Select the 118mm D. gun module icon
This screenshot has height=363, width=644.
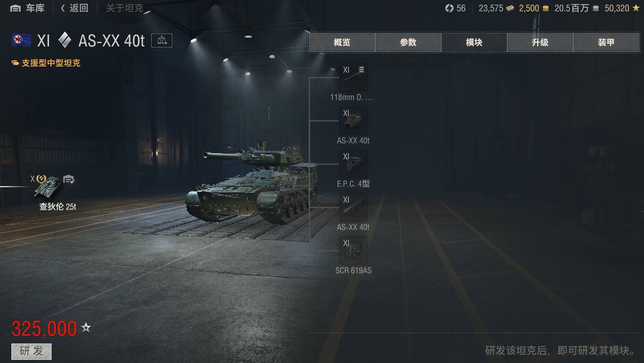pos(353,78)
